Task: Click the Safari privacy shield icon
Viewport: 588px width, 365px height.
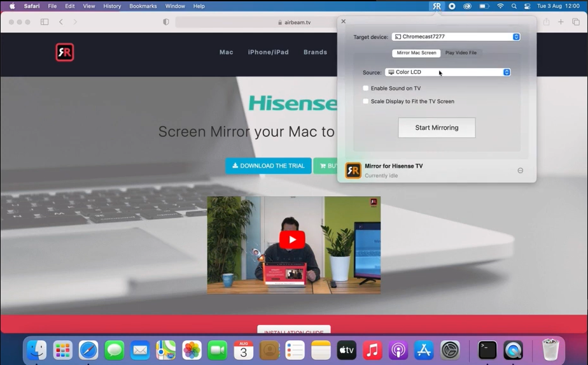Action: [x=165, y=22]
